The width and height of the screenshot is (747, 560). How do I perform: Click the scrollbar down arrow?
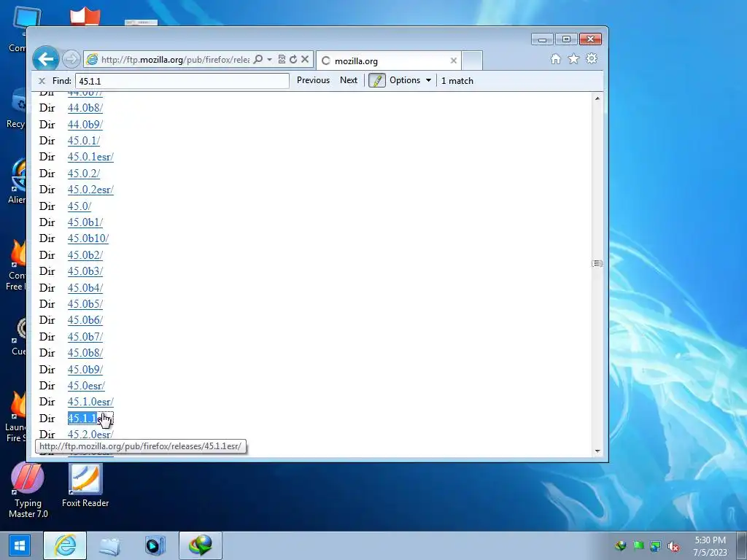point(597,451)
